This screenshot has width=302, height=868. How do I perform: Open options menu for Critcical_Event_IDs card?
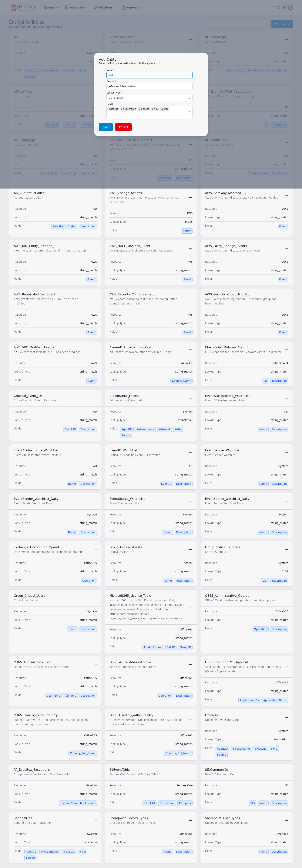click(x=95, y=398)
